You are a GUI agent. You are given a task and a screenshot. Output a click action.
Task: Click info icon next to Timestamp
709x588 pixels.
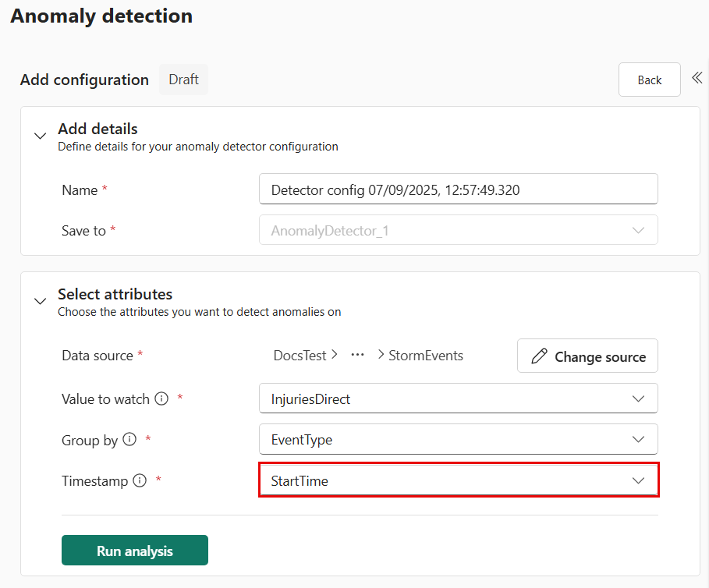click(x=140, y=480)
